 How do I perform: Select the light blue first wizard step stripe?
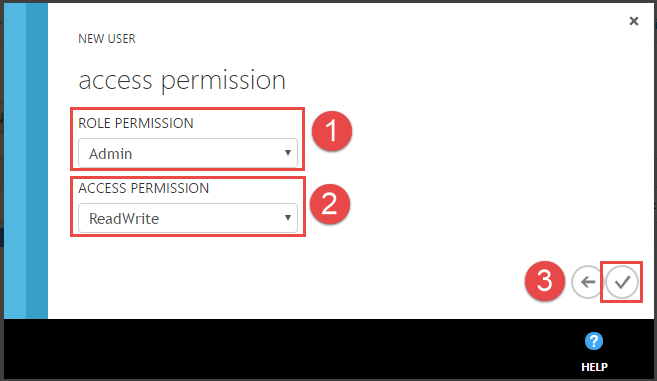point(15,161)
